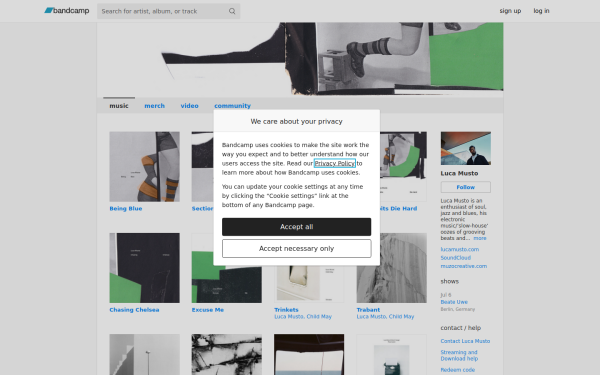Open the sign up link
This screenshot has height=375, width=600.
pos(510,11)
